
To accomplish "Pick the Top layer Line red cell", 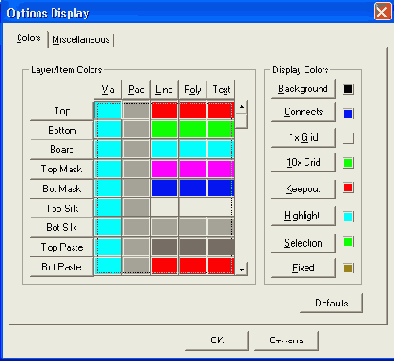I will (x=164, y=111).
